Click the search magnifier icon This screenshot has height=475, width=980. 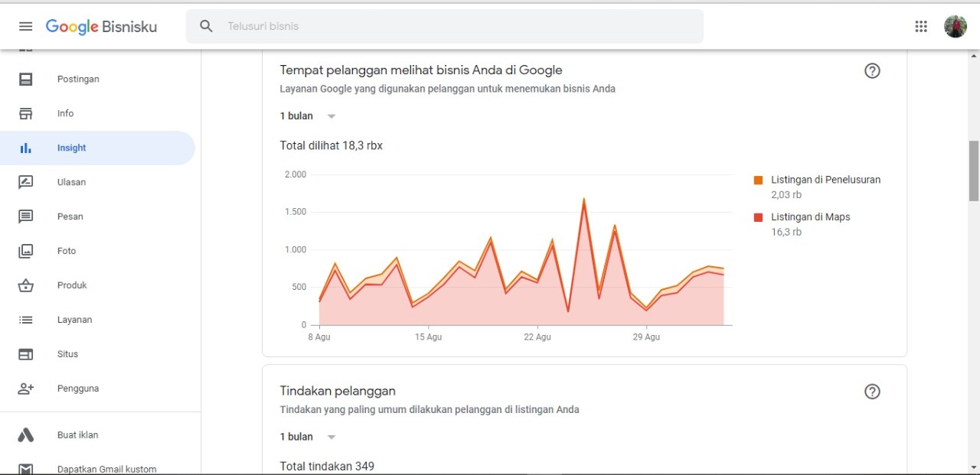click(x=206, y=26)
